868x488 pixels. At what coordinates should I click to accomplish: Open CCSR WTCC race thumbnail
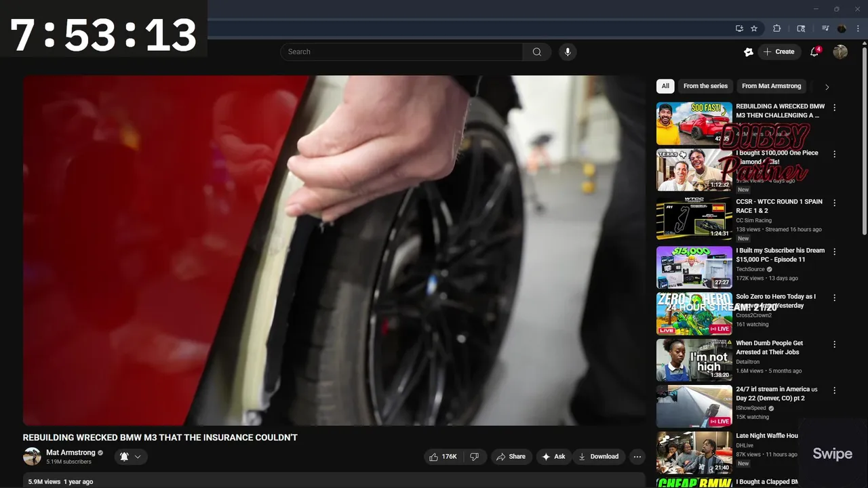coord(694,218)
